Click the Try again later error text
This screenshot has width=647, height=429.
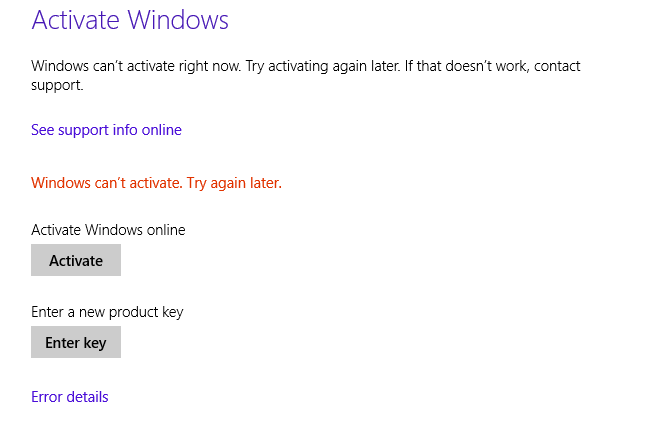(x=234, y=183)
